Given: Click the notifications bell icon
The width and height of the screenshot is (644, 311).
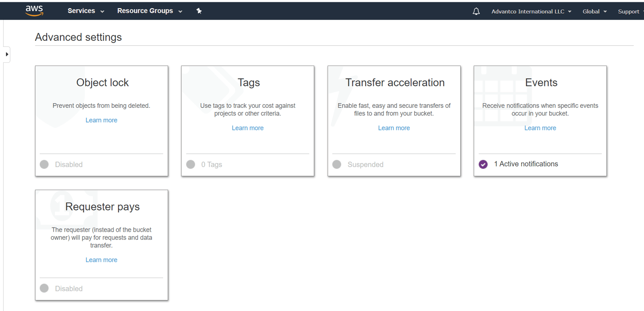Looking at the screenshot, I should point(476,11).
